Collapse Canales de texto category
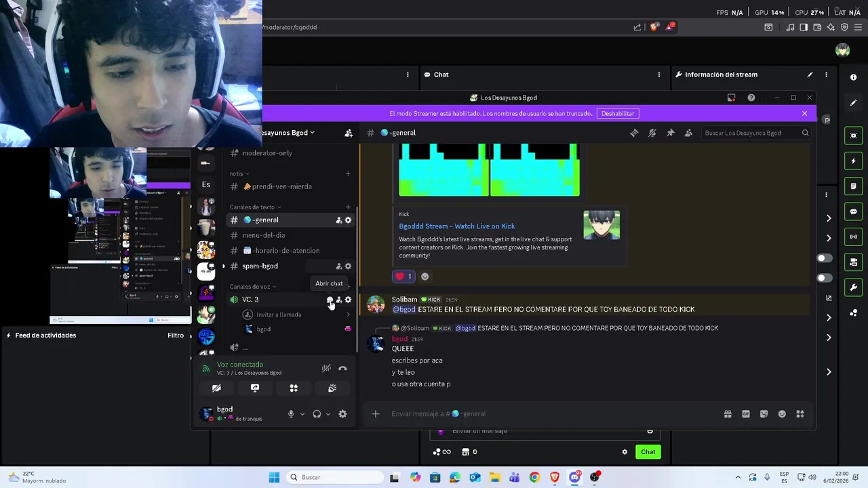 point(255,207)
